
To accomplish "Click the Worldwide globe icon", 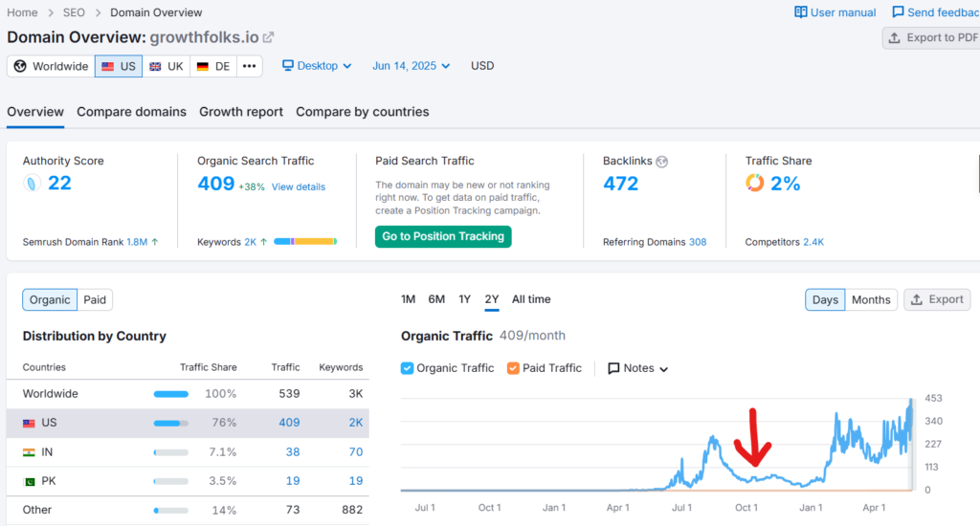I will point(20,66).
